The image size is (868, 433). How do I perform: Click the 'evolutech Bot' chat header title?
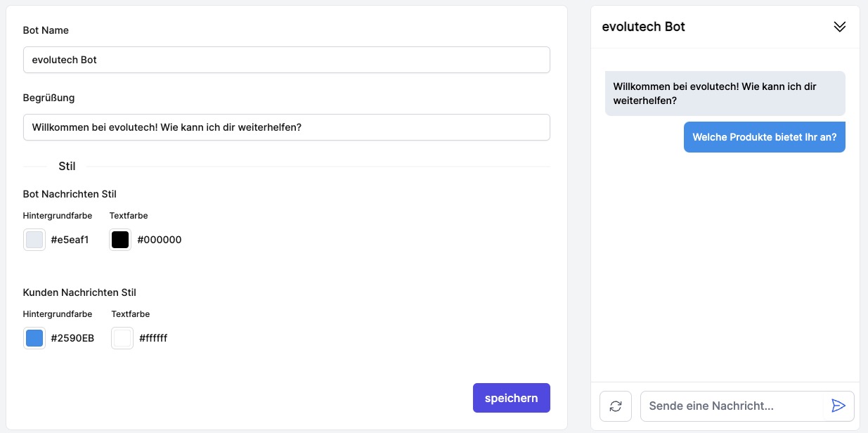click(643, 27)
